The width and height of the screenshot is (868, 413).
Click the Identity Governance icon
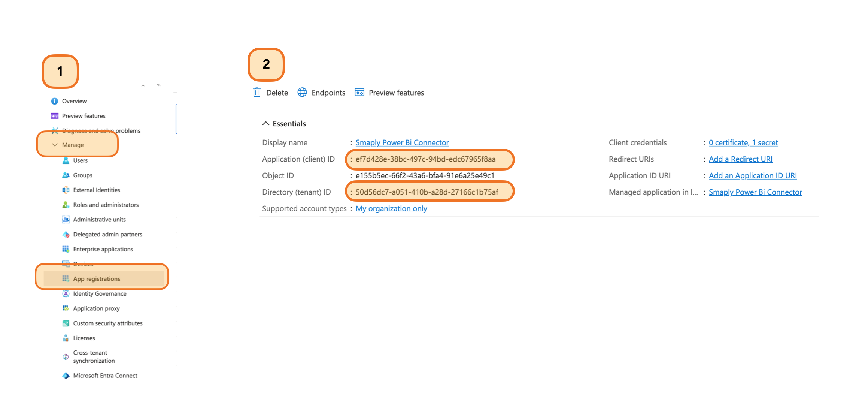(x=66, y=293)
